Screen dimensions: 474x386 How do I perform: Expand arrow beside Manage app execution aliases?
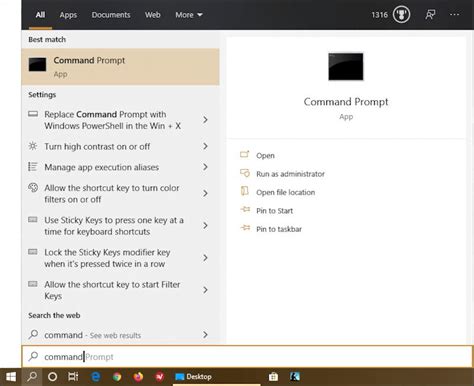click(x=205, y=167)
